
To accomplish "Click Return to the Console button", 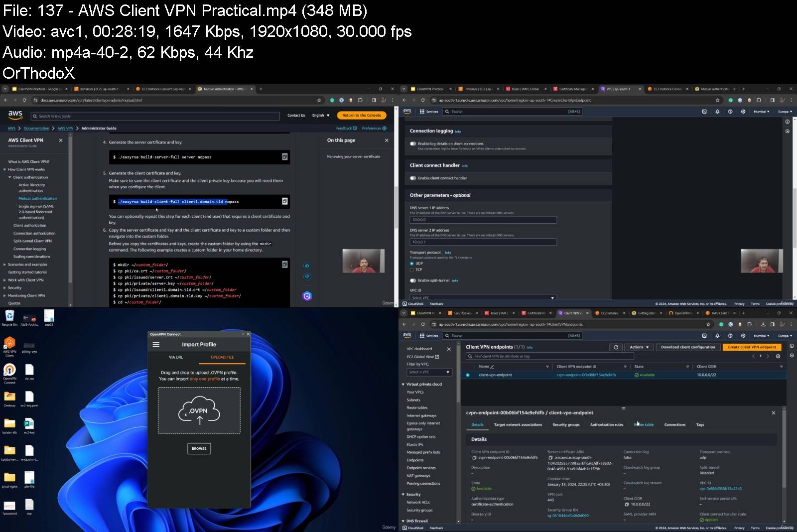I will [362, 115].
